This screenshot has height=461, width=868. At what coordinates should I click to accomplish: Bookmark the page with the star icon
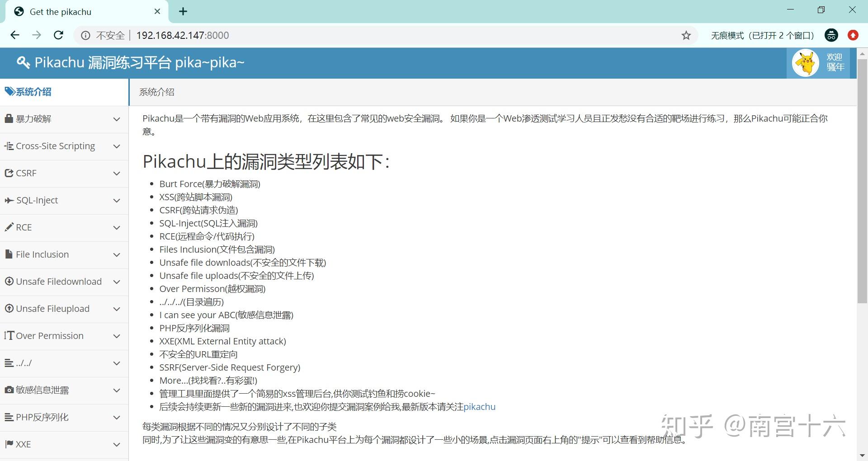point(686,35)
